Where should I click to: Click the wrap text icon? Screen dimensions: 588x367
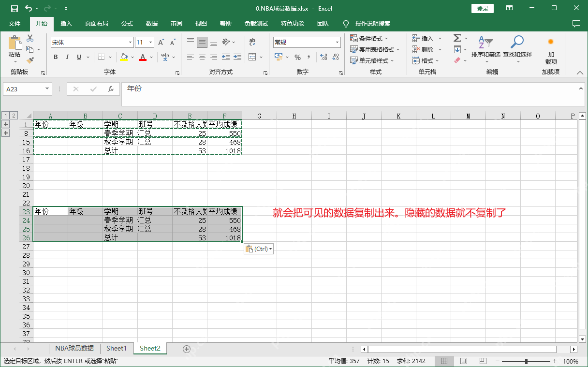point(252,42)
